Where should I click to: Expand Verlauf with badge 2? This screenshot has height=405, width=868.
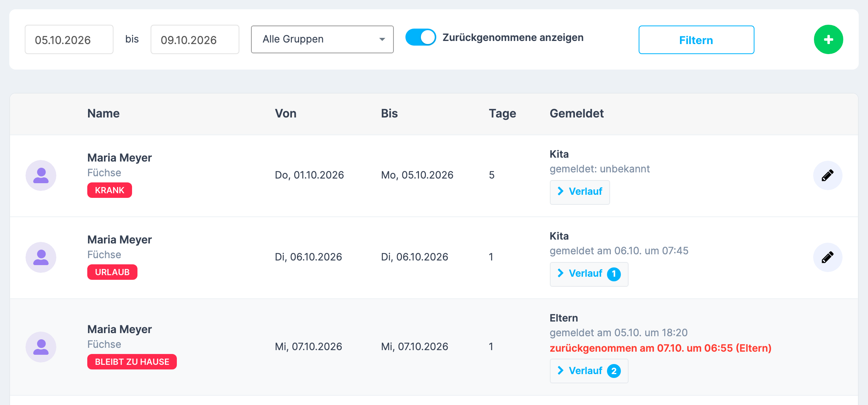pos(589,371)
